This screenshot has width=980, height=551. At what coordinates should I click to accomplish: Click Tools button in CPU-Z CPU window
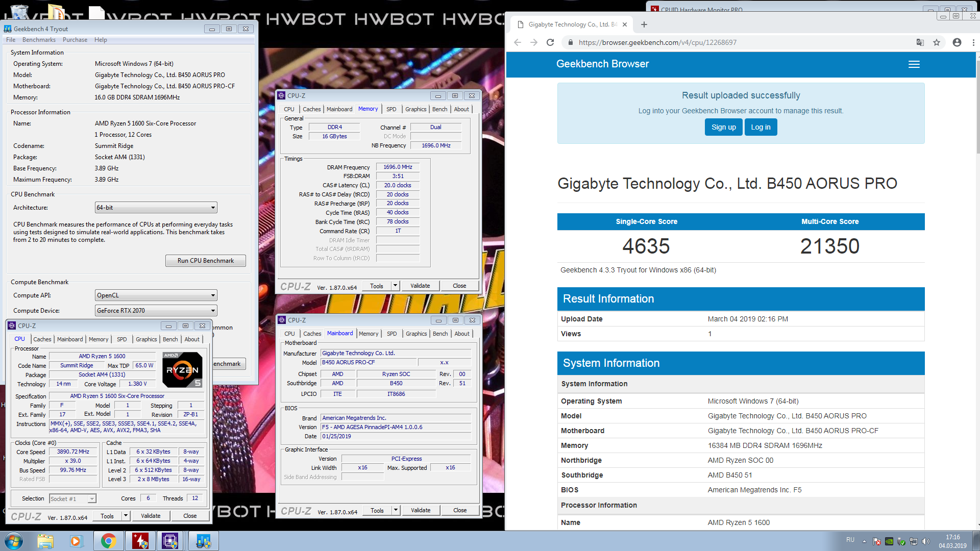107,516
